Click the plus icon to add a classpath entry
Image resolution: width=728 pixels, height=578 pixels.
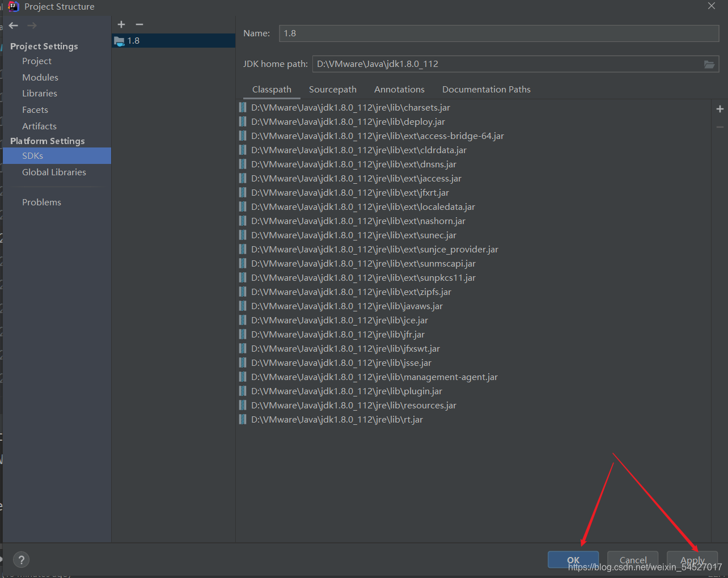[719, 108]
